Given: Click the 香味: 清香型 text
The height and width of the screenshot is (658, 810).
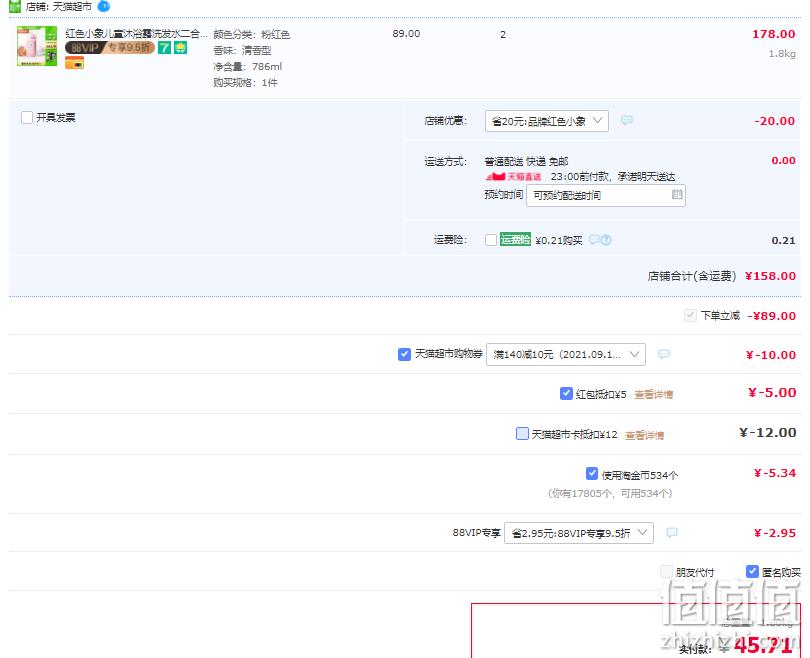Looking at the screenshot, I should (x=242, y=50).
